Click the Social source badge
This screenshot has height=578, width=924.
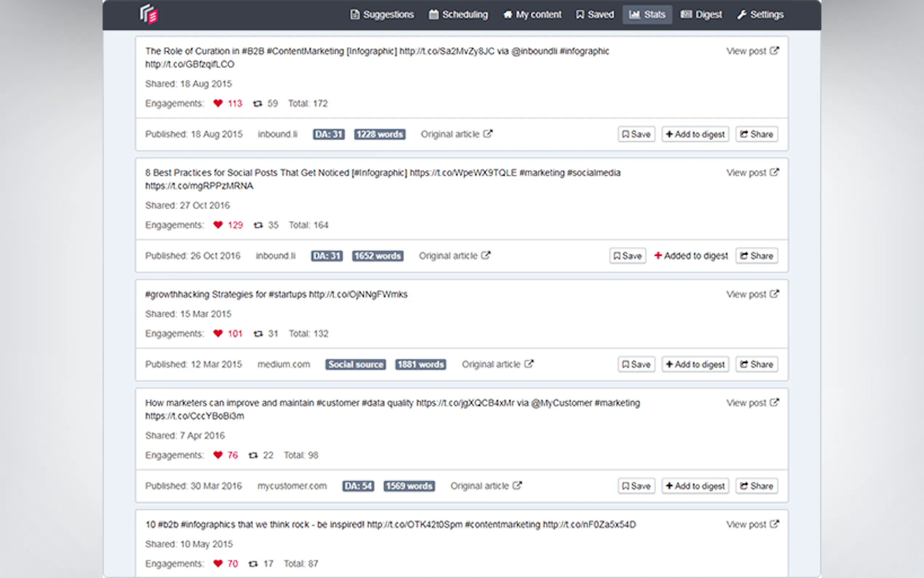click(x=355, y=364)
